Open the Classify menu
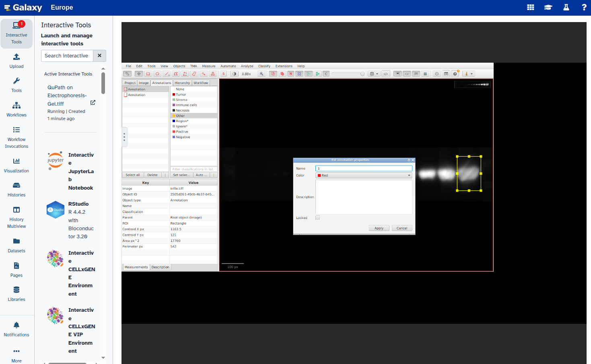 point(264,66)
